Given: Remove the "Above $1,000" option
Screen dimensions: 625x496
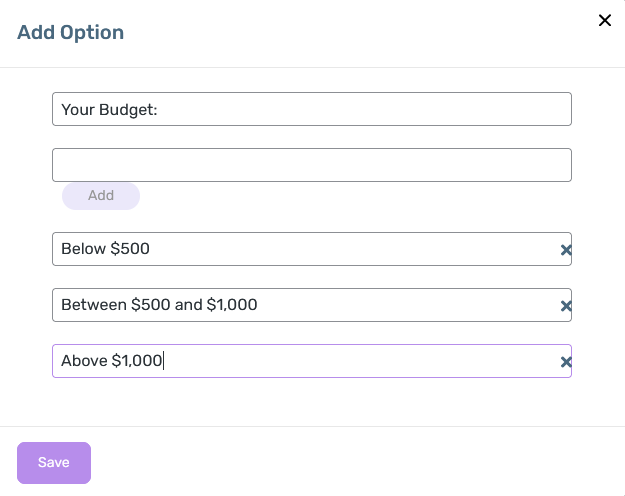Looking at the screenshot, I should point(566,362).
